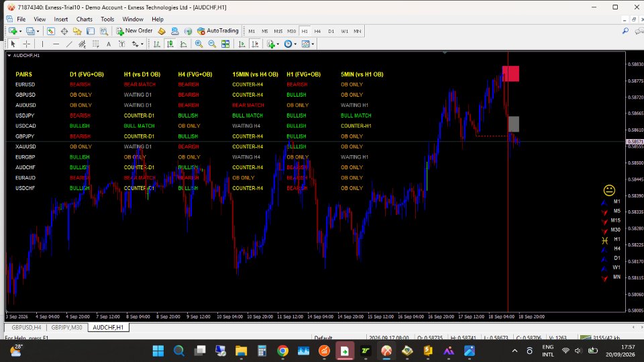Open the Profiles toolbar icon
Viewport: 644px width, 362px height.
point(30,31)
